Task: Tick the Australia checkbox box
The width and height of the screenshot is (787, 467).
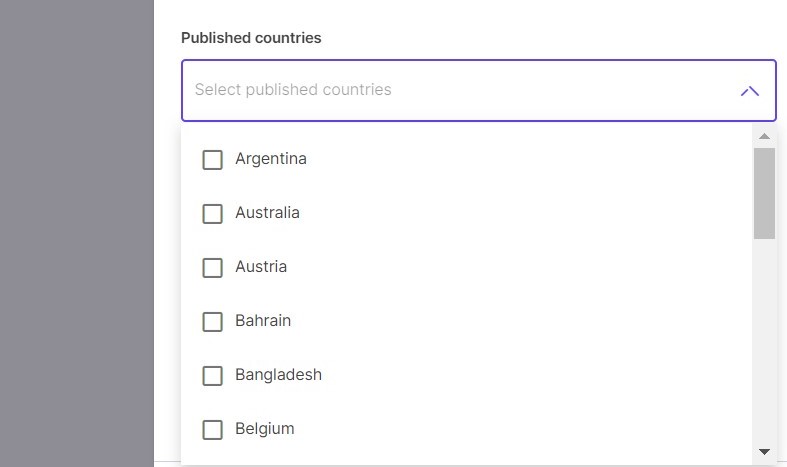Action: coord(212,213)
